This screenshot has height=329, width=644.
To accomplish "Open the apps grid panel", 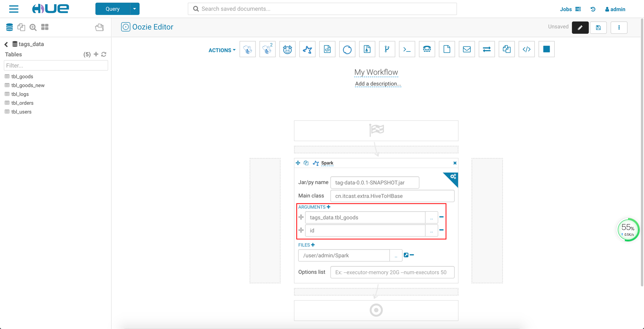I will point(45,27).
